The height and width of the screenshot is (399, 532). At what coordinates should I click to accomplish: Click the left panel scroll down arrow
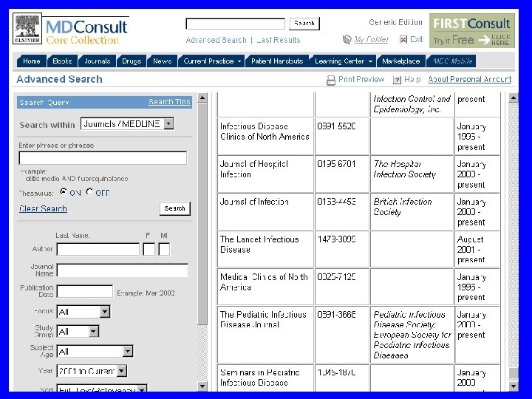click(202, 386)
